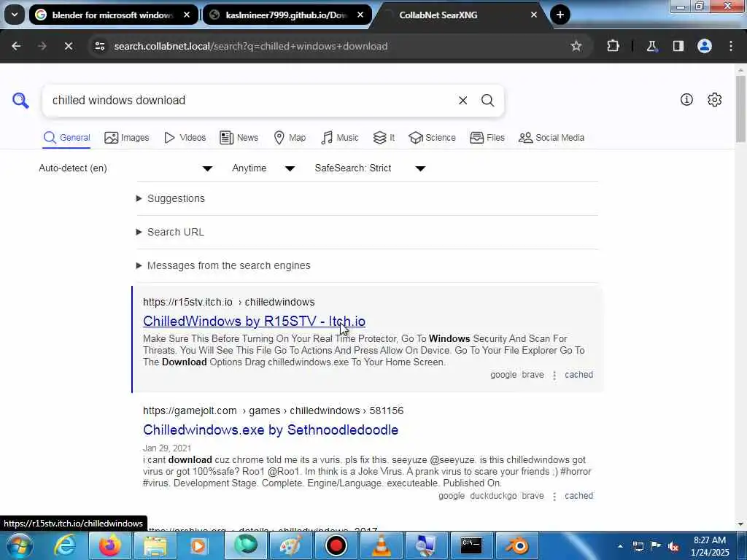The image size is (747, 560).
Task: Open more options dots on gamejolt result
Action: [x=554, y=496]
